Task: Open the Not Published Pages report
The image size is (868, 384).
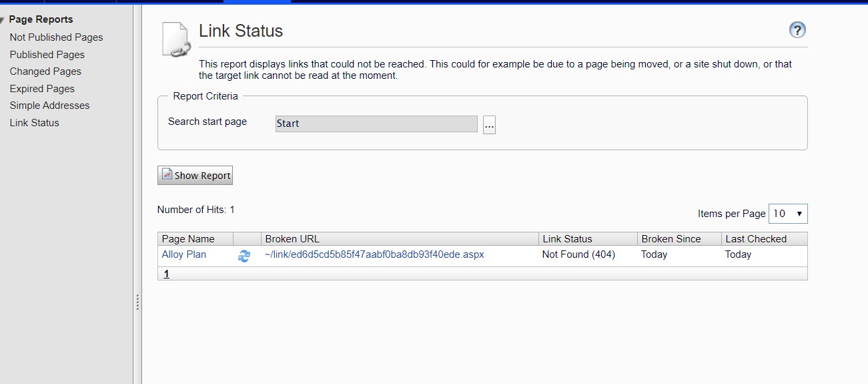Action: [x=56, y=37]
